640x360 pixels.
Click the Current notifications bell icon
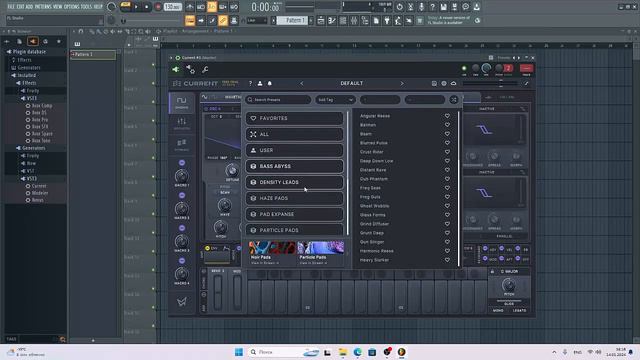pyautogui.click(x=270, y=83)
